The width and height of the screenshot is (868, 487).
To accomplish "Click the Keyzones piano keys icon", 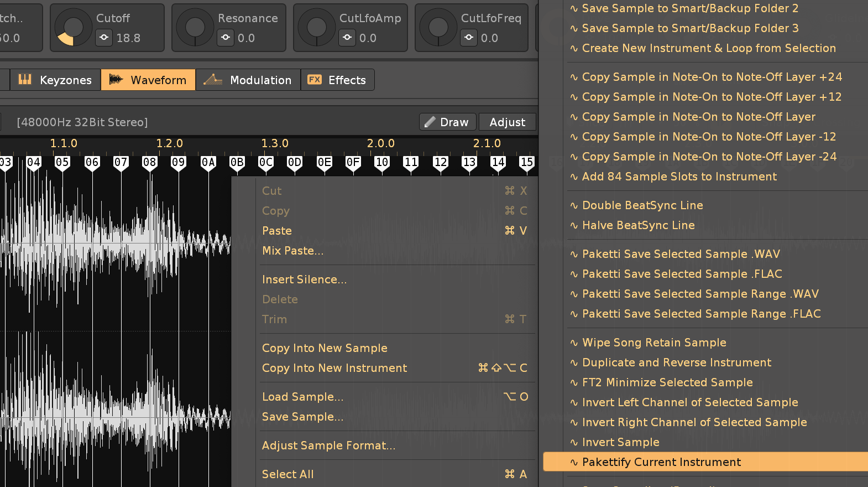I will tap(25, 80).
